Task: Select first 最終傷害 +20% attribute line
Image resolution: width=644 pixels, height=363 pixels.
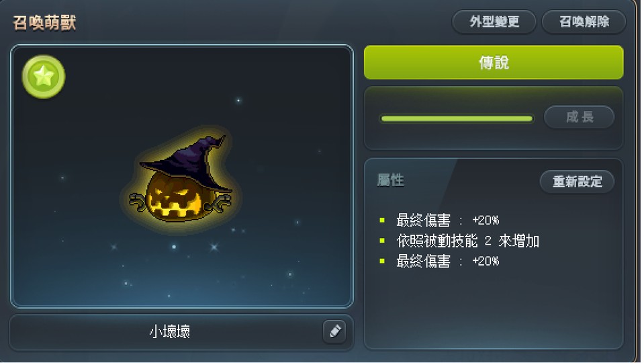Action: [x=448, y=220]
